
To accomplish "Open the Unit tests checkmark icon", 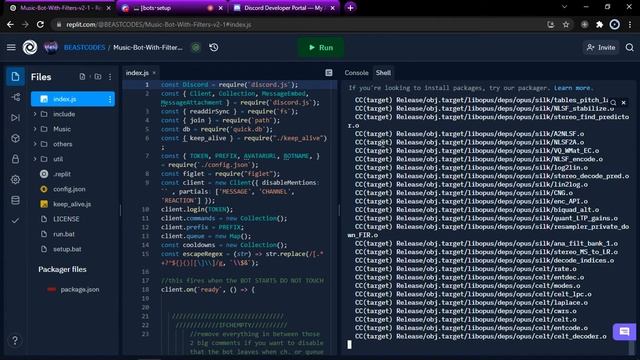I will [16, 220].
